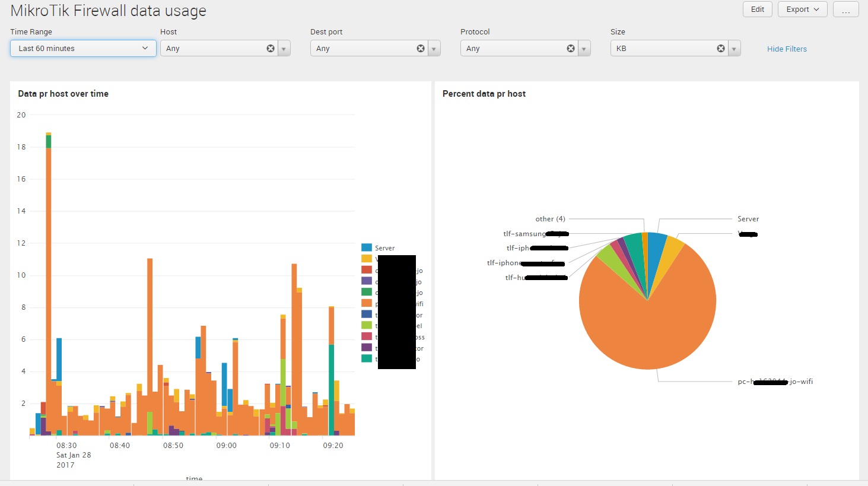The height and width of the screenshot is (486, 868).
Task: Remove the Protocol filter with its clear icon
Action: pyautogui.click(x=570, y=48)
